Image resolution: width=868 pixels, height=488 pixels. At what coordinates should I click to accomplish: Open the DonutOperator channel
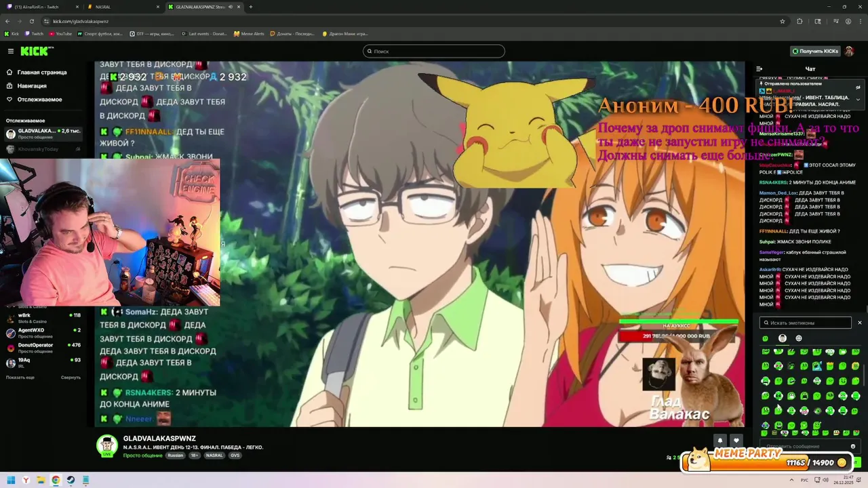click(x=42, y=347)
